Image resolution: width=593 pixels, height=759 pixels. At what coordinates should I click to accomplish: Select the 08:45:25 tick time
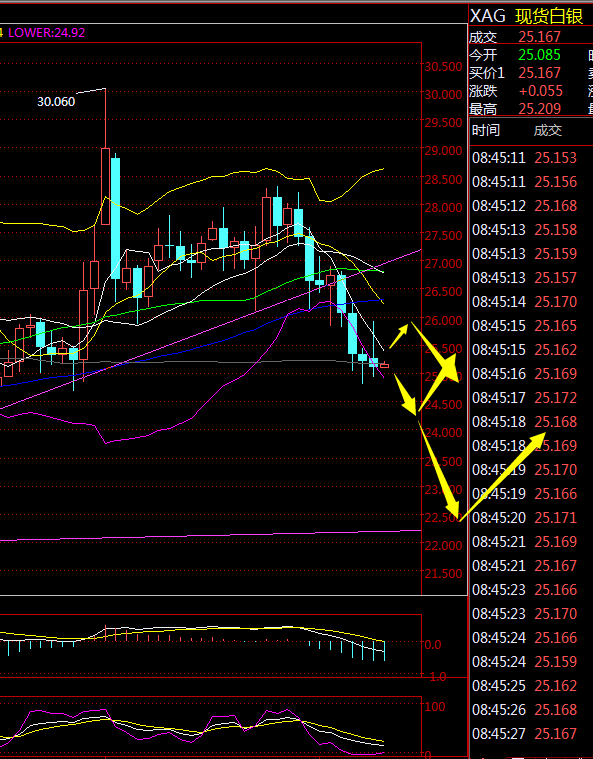click(x=499, y=686)
